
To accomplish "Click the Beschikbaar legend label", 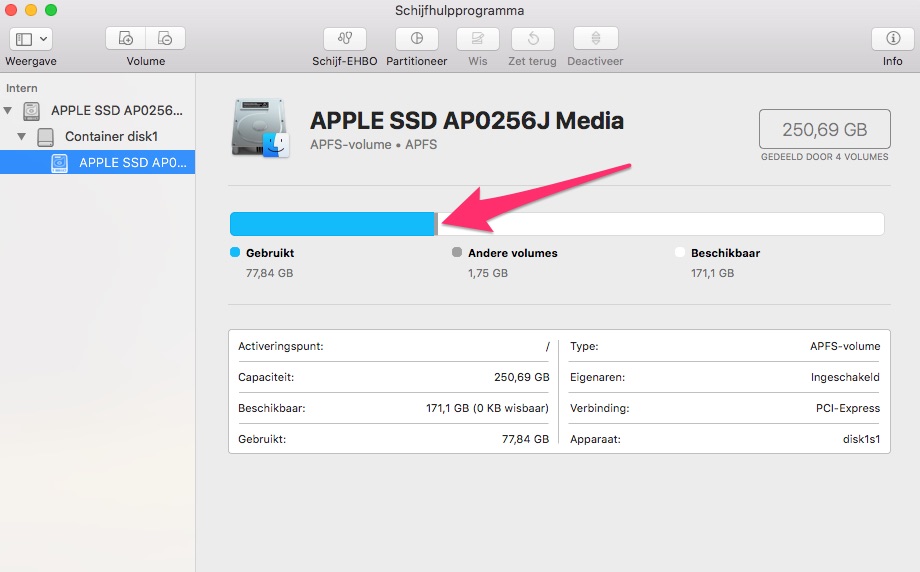I will (725, 253).
